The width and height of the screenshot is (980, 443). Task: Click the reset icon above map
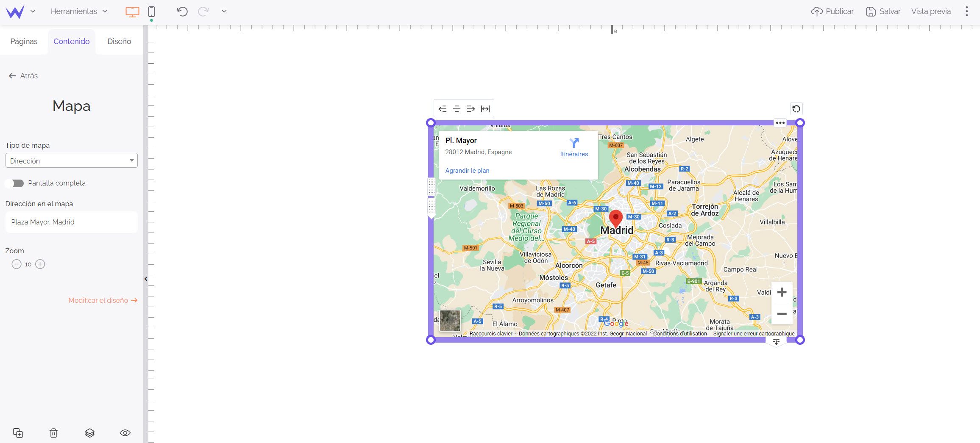[x=796, y=109]
